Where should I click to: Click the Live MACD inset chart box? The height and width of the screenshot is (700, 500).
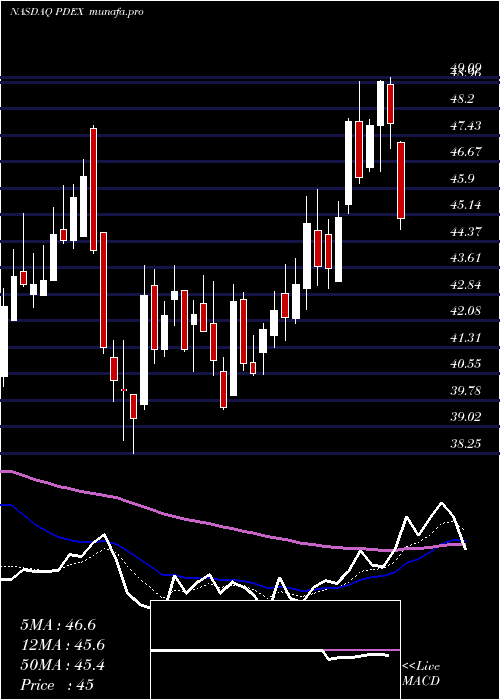(275, 650)
